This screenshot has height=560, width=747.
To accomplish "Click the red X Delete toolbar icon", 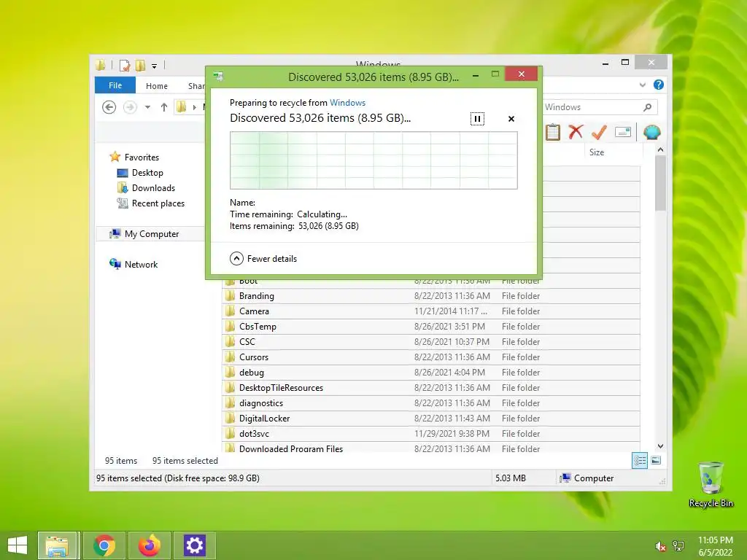I will coord(576,131).
